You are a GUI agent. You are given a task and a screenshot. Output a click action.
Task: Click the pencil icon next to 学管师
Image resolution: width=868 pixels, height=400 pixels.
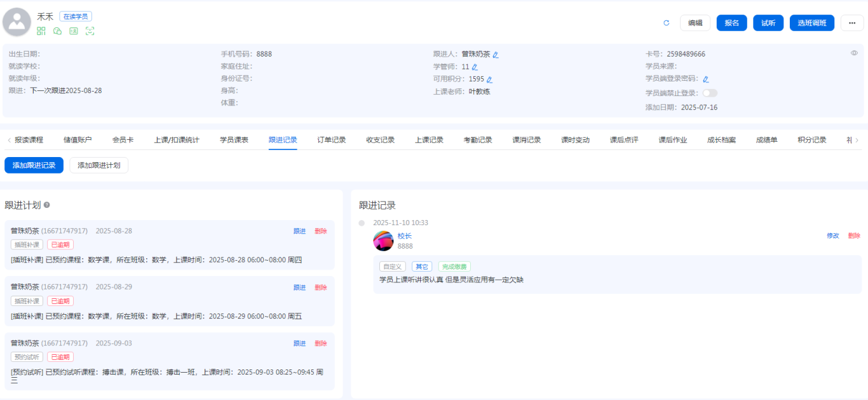coord(475,67)
